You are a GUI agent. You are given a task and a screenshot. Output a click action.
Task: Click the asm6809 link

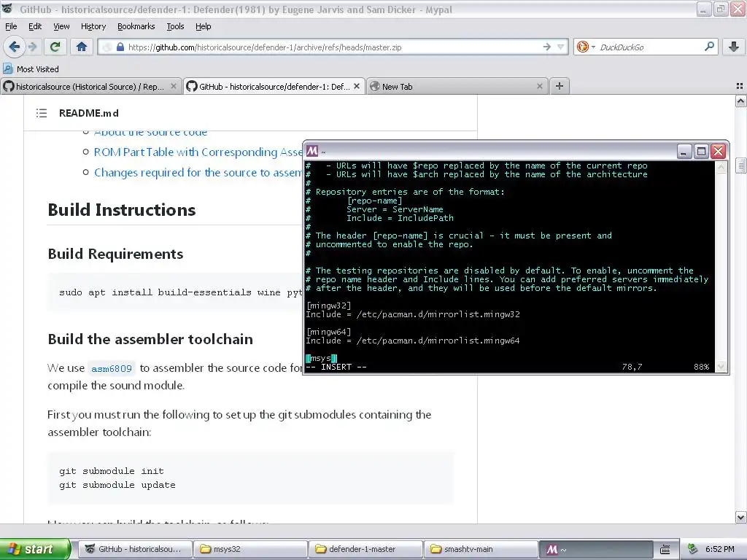tap(112, 368)
